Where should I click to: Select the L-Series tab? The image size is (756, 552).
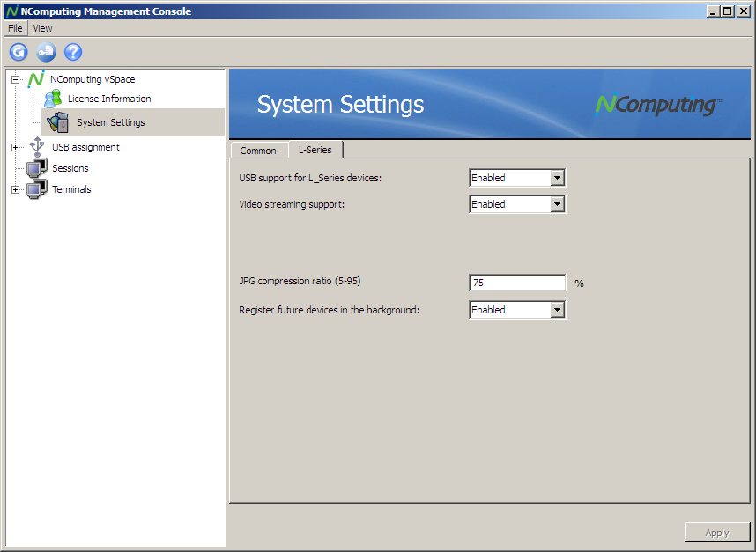point(315,150)
